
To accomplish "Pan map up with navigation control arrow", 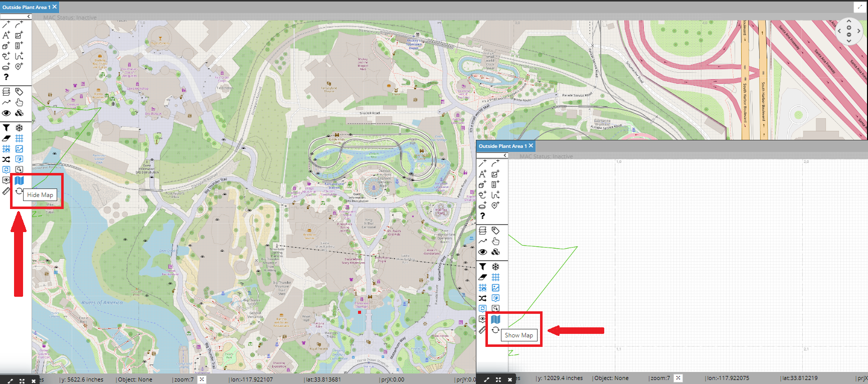I will [x=849, y=21].
